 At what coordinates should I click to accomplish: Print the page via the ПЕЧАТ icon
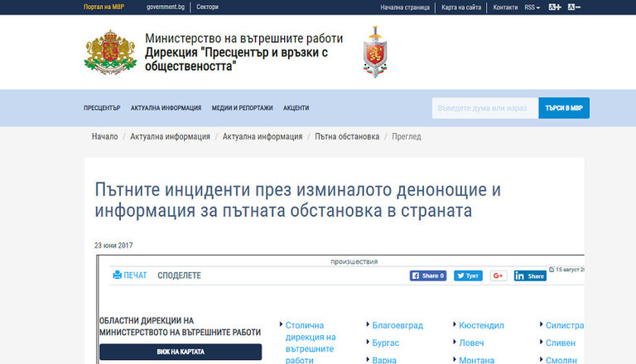[x=128, y=275]
